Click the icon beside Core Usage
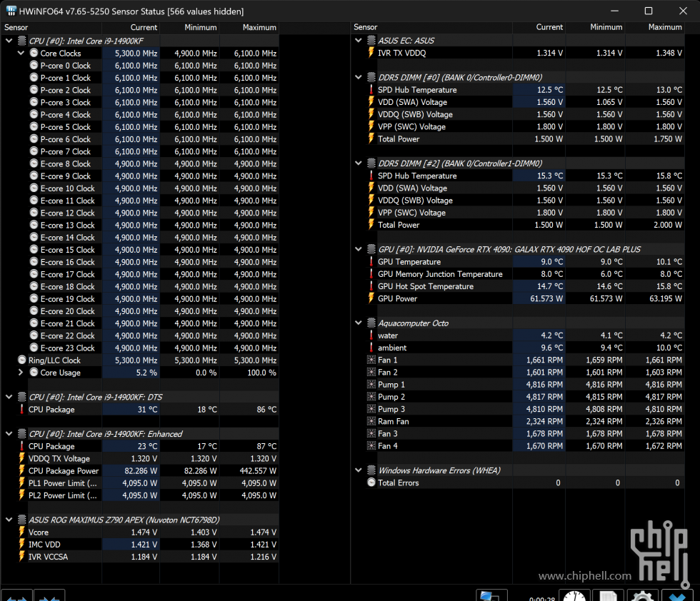This screenshot has width=700, height=601. (x=34, y=372)
